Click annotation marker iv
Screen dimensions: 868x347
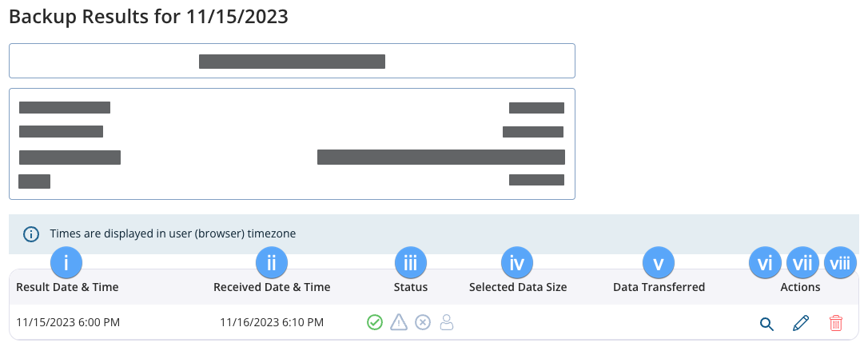517,263
